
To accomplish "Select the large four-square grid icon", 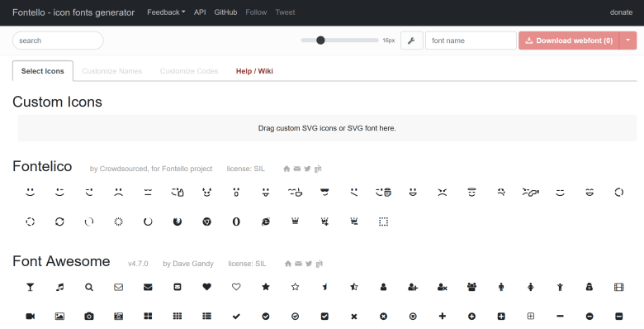I will point(148,317).
